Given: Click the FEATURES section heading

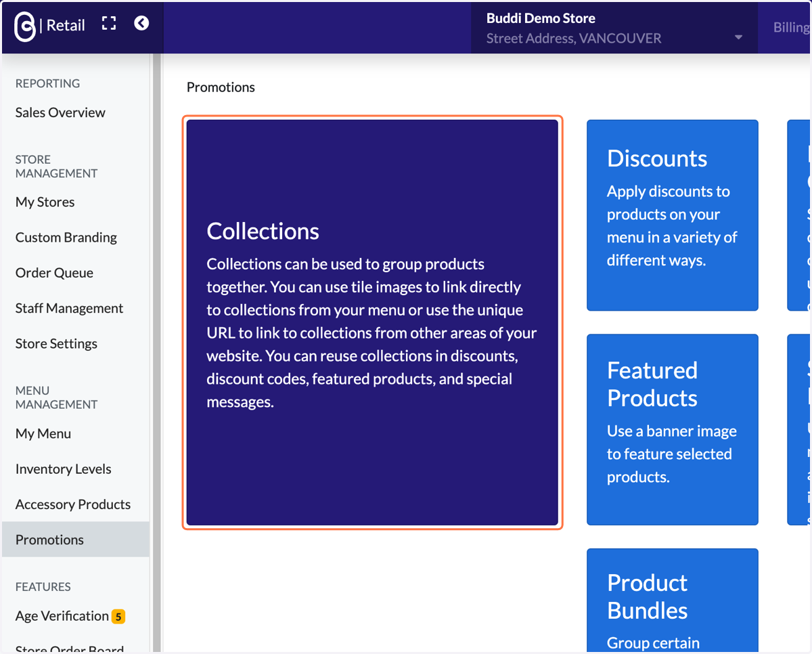Looking at the screenshot, I should click(x=43, y=586).
